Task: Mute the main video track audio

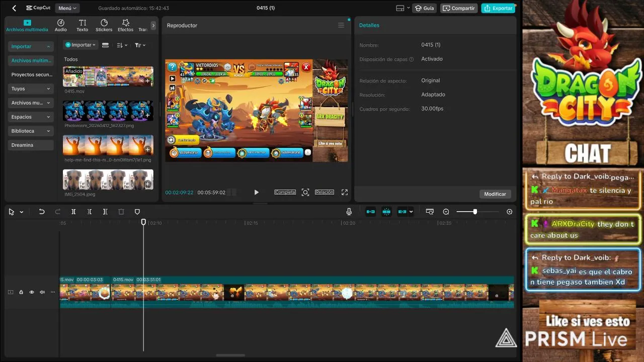Action: coord(42,292)
